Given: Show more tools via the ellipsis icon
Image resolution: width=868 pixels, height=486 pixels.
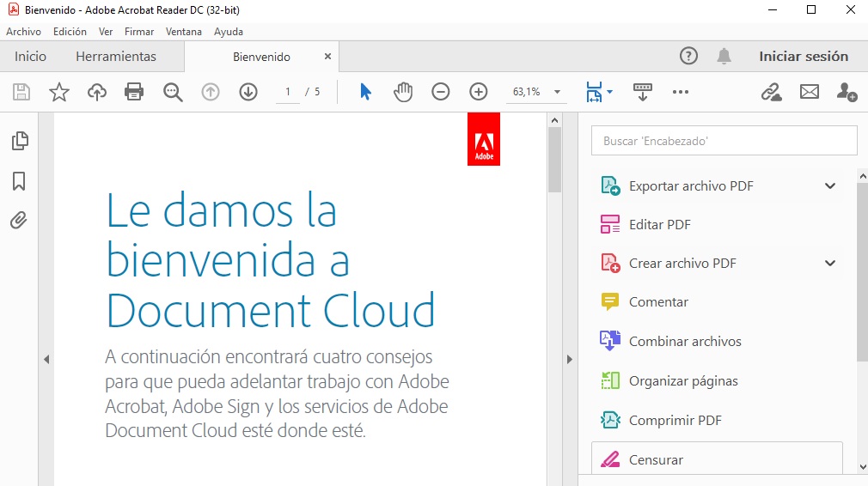Looking at the screenshot, I should pos(681,92).
